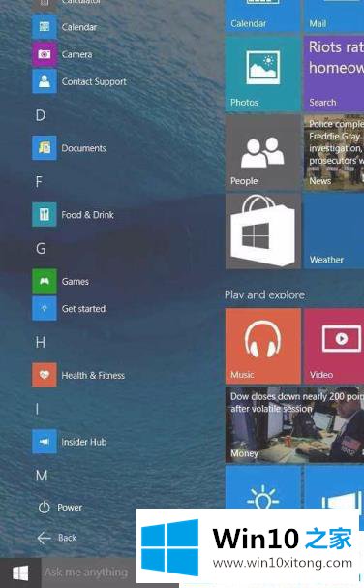364x588 pixels.
Task: Launch the Games app icon
Action: 45,281
